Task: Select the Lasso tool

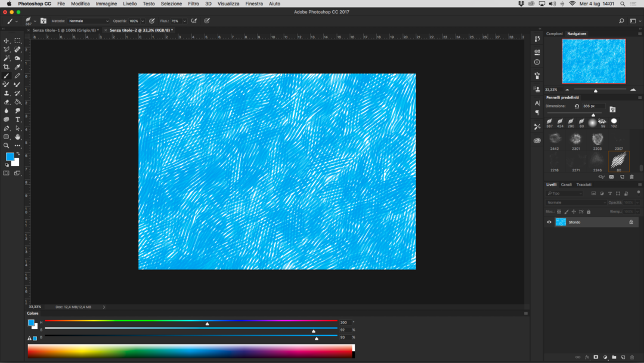Action: coord(6,50)
